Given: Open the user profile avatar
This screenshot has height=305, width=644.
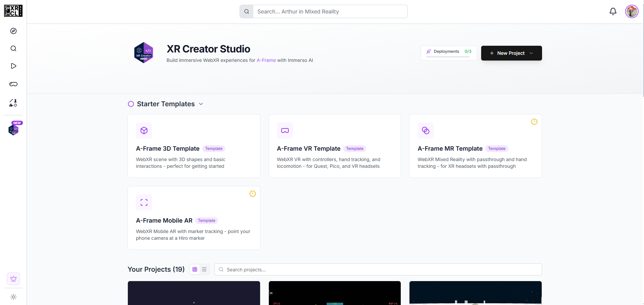Looking at the screenshot, I should click(x=632, y=11).
